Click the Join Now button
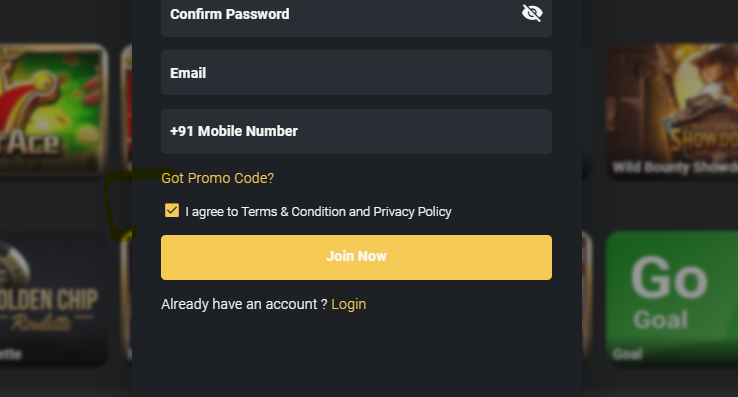 click(356, 258)
